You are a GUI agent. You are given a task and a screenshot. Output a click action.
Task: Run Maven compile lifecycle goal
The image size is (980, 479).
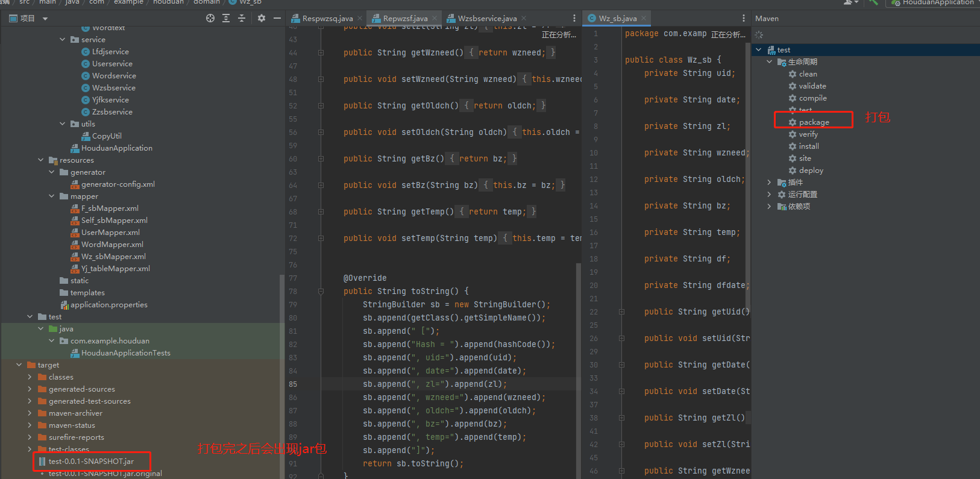click(x=808, y=98)
